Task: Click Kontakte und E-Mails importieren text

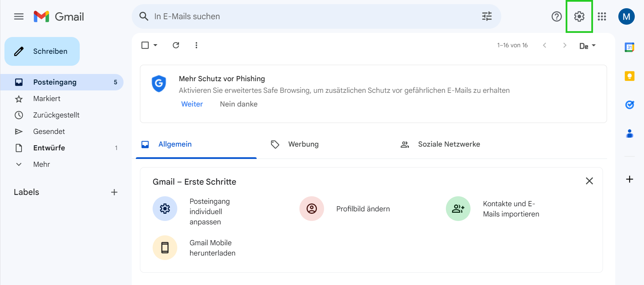Action: pos(511,209)
